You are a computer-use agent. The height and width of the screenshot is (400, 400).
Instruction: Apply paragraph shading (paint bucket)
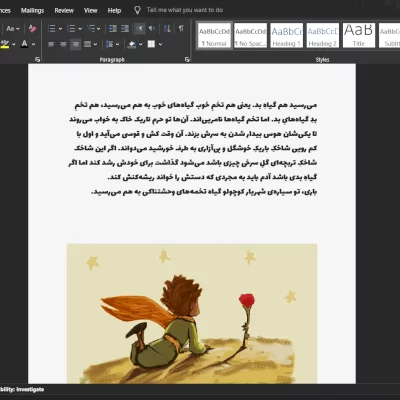point(132,44)
